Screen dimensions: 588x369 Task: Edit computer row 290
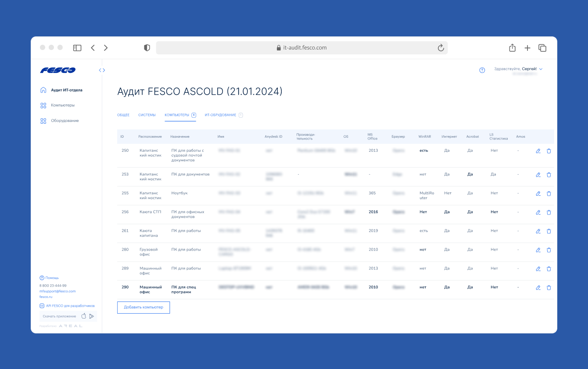pyautogui.click(x=538, y=288)
